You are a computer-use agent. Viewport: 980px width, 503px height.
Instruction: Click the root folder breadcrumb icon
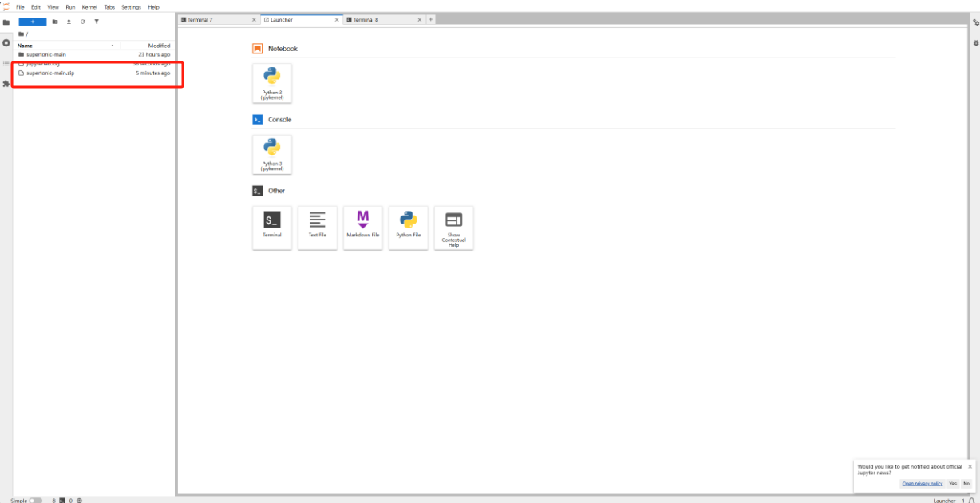pyautogui.click(x=21, y=34)
